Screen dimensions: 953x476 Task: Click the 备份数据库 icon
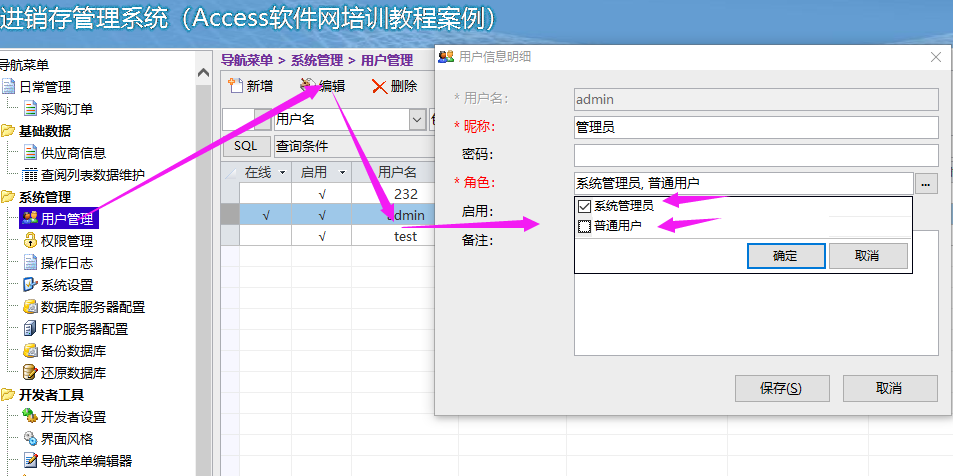(30, 351)
